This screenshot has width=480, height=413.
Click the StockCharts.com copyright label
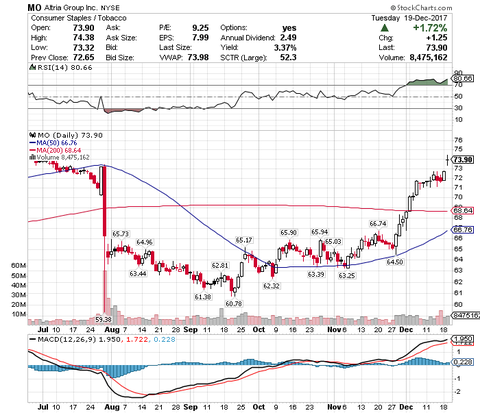coord(421,8)
